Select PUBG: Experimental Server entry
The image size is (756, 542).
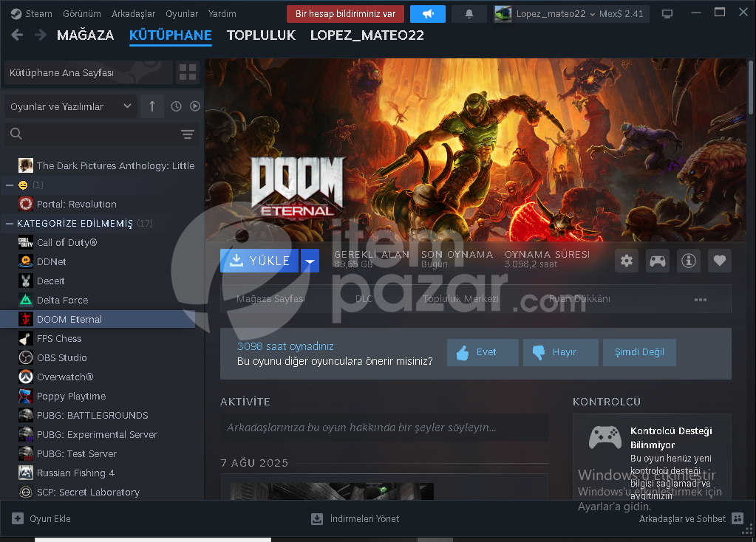[98, 435]
